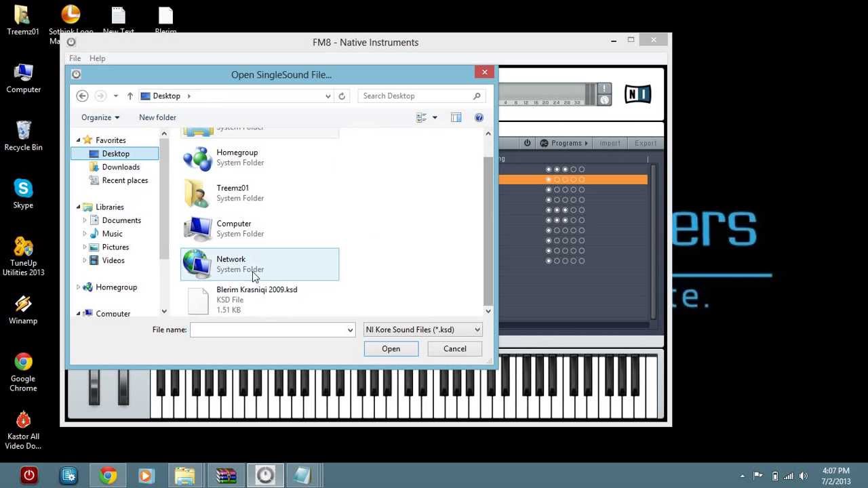Toggle first rating dot on highlighted orange row
Image resolution: width=868 pixels, height=488 pixels.
point(549,180)
